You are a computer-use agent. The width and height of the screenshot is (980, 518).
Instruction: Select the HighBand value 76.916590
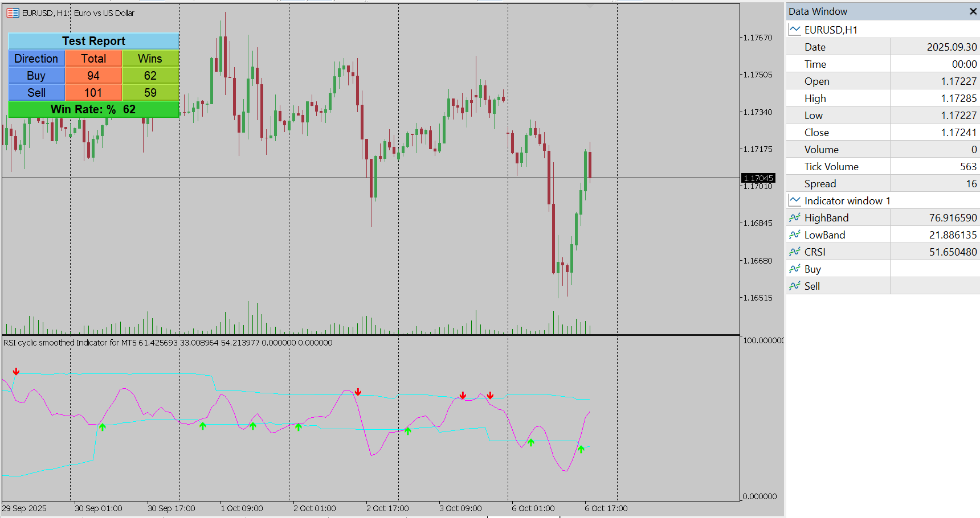(x=953, y=218)
